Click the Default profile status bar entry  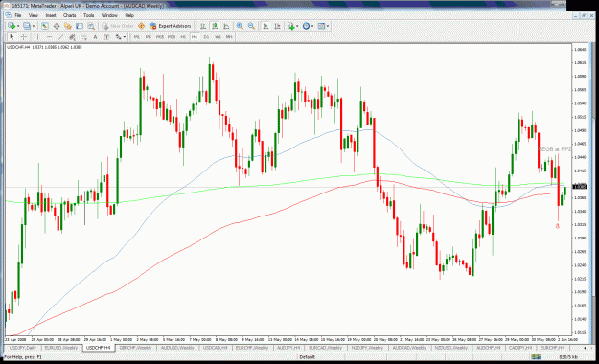[307, 357]
